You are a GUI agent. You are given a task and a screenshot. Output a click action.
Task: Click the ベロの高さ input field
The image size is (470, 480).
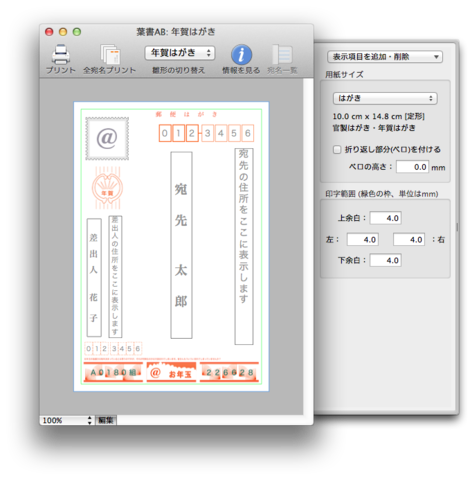pos(412,167)
